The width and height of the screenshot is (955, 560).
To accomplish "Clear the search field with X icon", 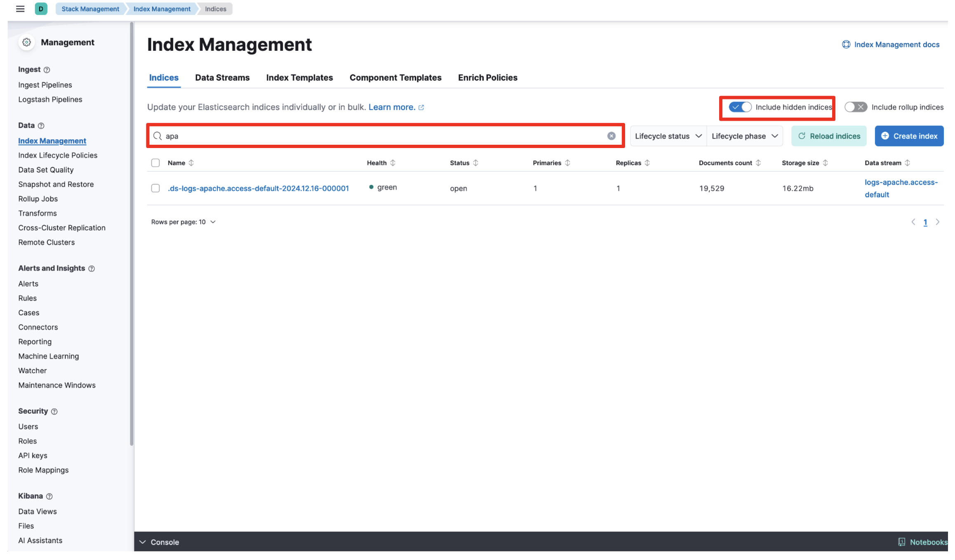I will point(611,136).
